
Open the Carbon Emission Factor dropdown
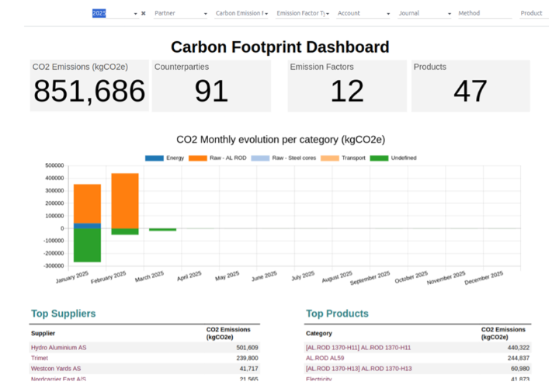point(241,13)
